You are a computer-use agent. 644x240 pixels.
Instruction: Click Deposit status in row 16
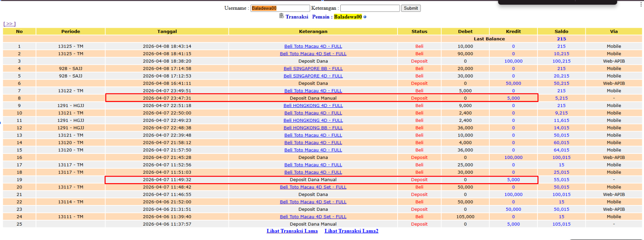pos(419,157)
